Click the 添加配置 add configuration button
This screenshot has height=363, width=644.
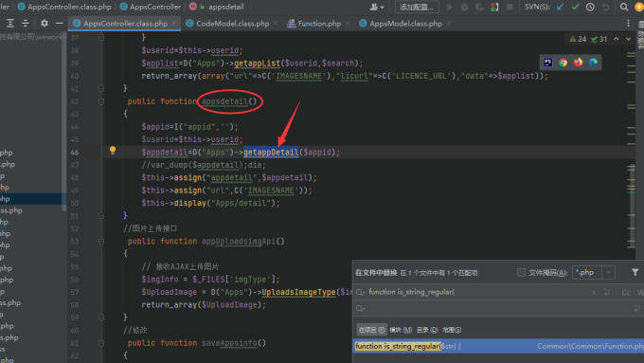pos(417,7)
